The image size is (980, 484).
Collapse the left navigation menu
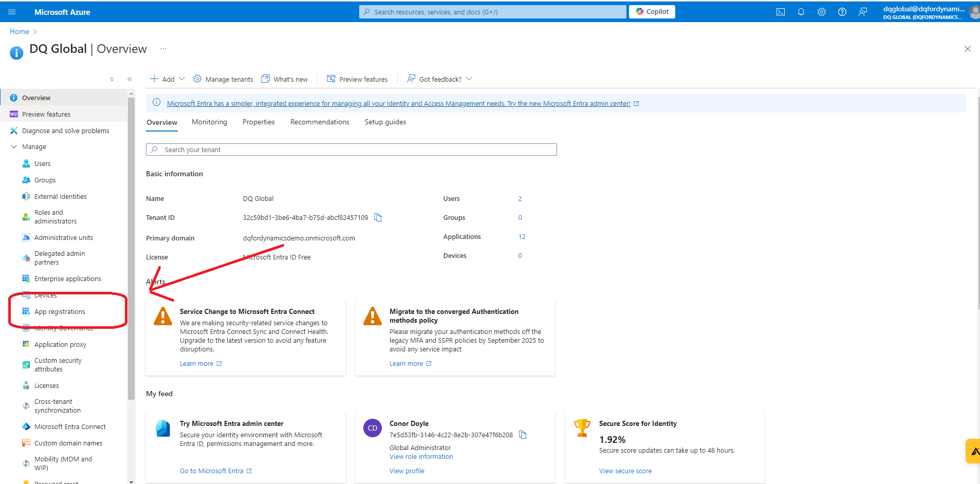tap(130, 79)
